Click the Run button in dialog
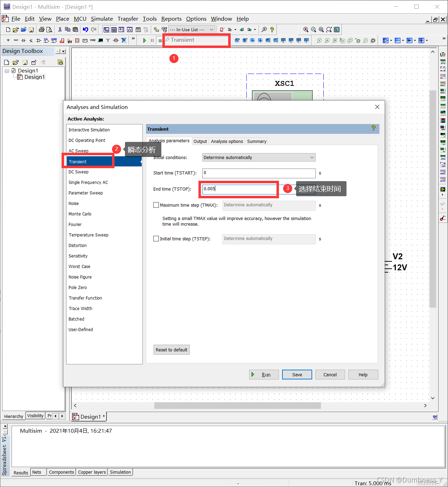Image resolution: width=448 pixels, height=487 pixels. 264,375
